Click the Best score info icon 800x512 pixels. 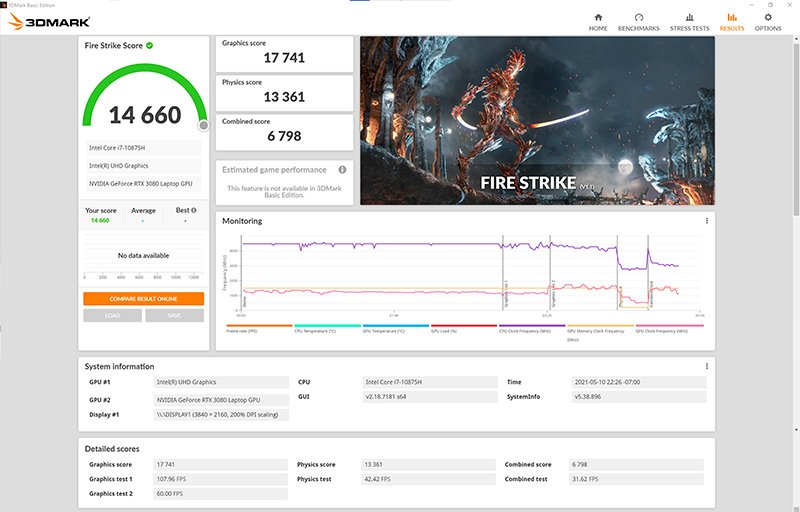193,210
